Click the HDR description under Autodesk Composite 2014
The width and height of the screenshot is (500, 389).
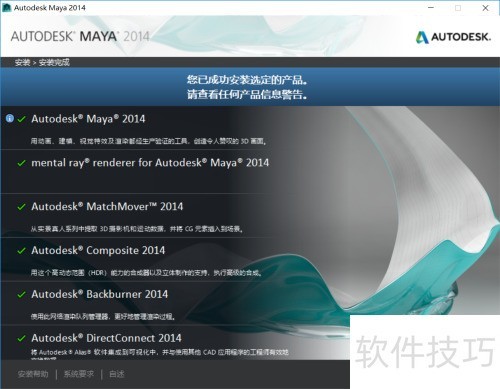tap(146, 273)
